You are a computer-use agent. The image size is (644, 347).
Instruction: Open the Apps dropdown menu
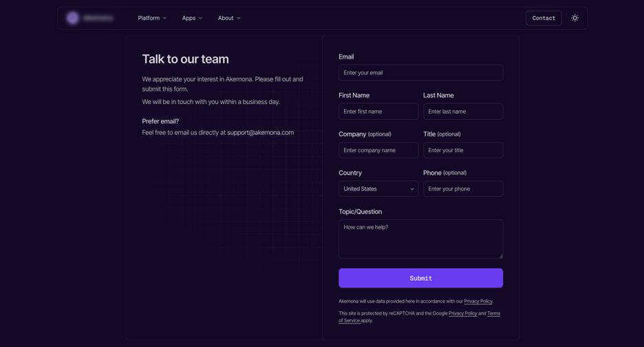[x=192, y=18]
